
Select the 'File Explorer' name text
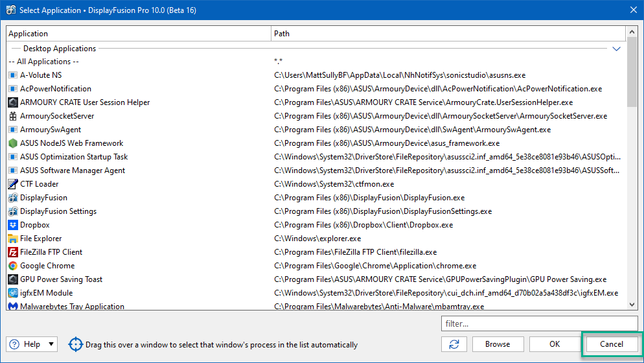click(41, 239)
